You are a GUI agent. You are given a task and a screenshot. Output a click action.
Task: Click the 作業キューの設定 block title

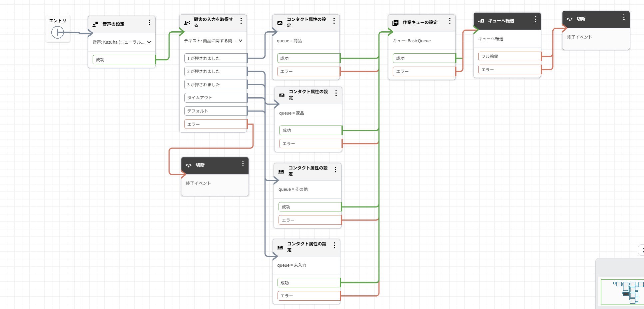pos(420,22)
